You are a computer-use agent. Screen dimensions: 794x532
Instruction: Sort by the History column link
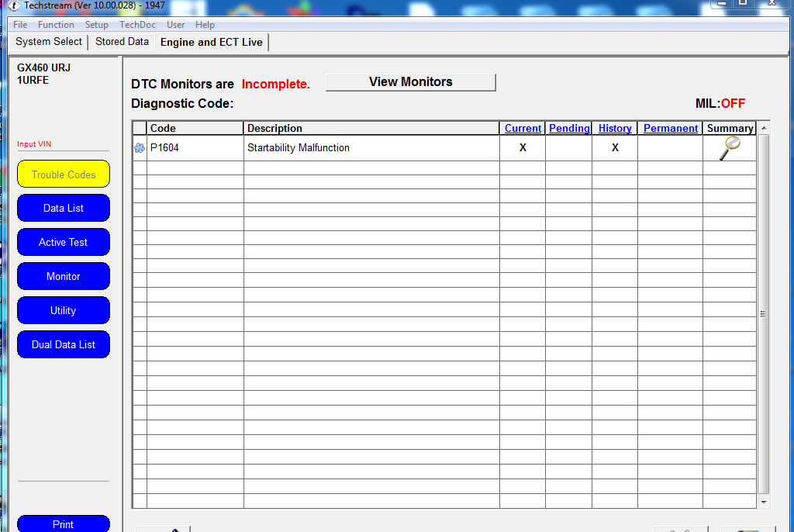615,128
